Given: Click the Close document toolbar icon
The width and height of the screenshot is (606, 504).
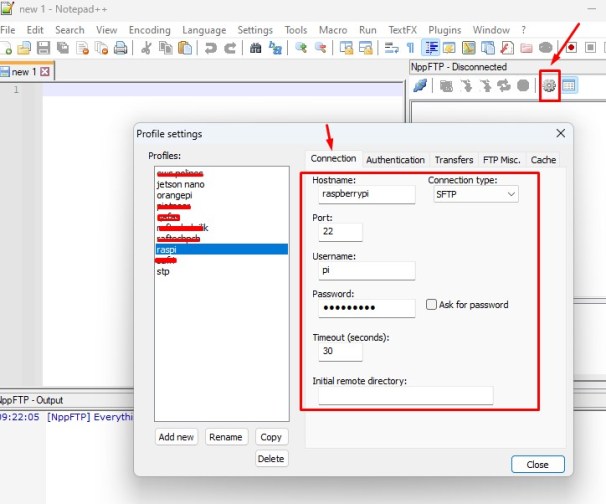Looking at the screenshot, I should tap(82, 48).
